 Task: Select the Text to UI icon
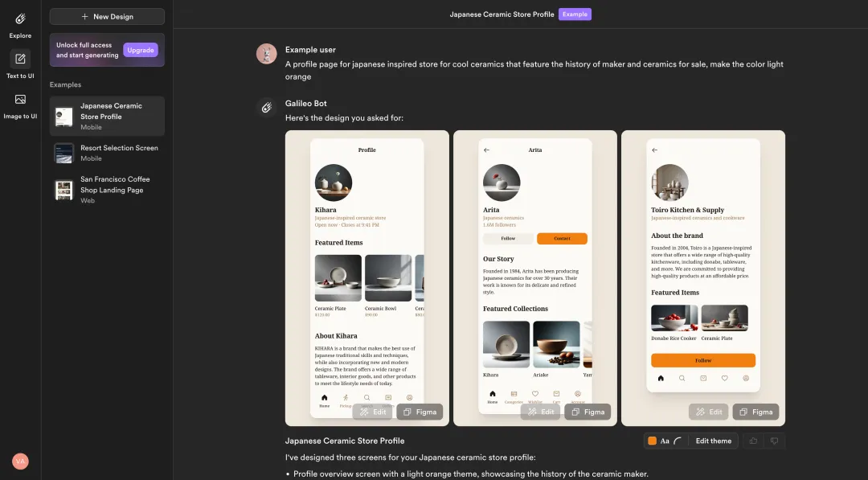click(20, 59)
